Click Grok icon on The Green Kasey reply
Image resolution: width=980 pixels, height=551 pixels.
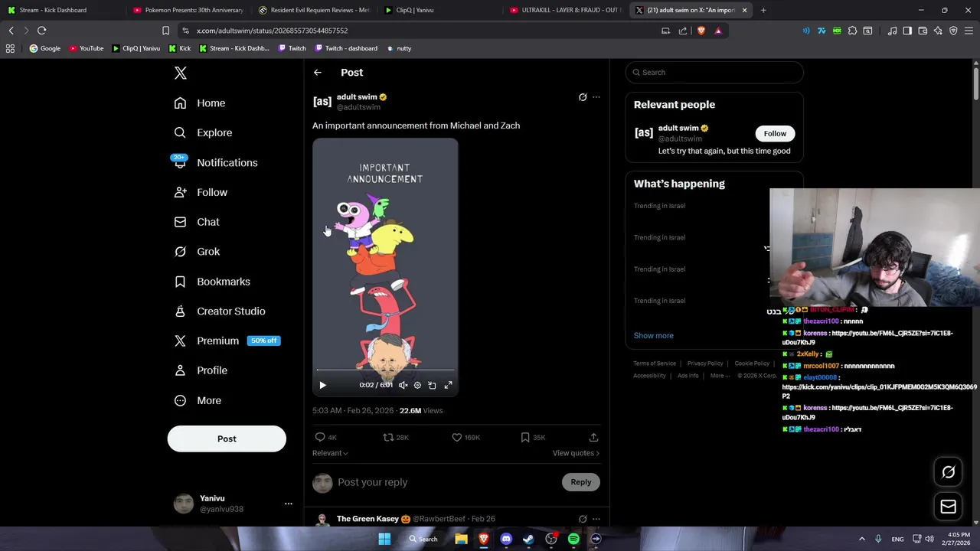[x=583, y=519]
